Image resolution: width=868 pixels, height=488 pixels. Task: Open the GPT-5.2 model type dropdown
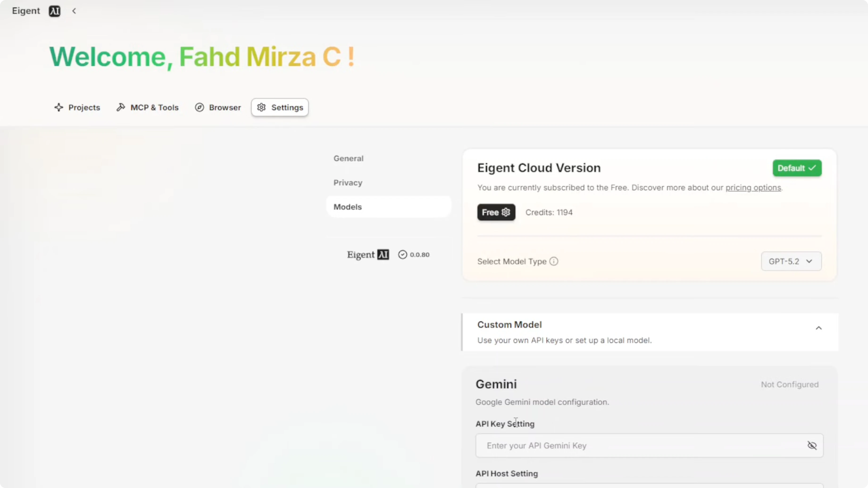click(791, 261)
